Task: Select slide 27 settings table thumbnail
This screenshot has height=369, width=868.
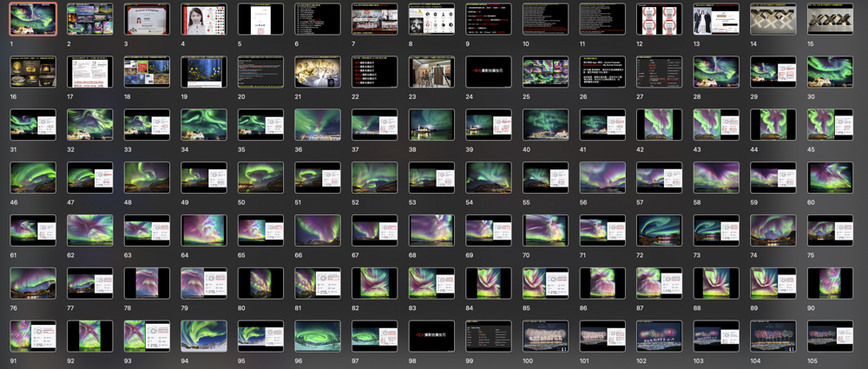Action: [x=660, y=72]
